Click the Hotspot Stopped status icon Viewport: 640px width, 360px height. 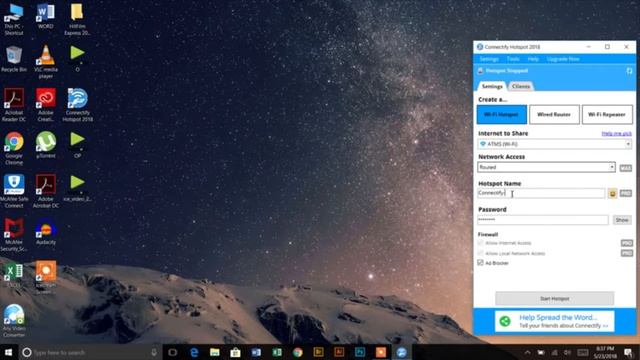click(480, 71)
